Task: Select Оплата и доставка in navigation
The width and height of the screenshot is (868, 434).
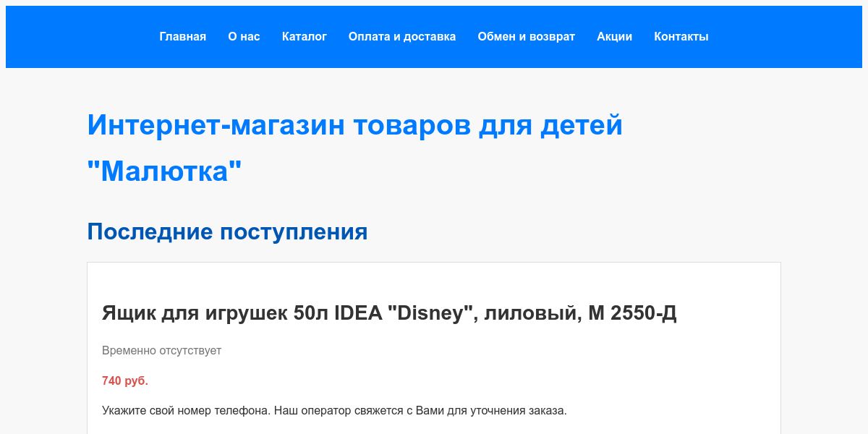Action: click(x=402, y=37)
